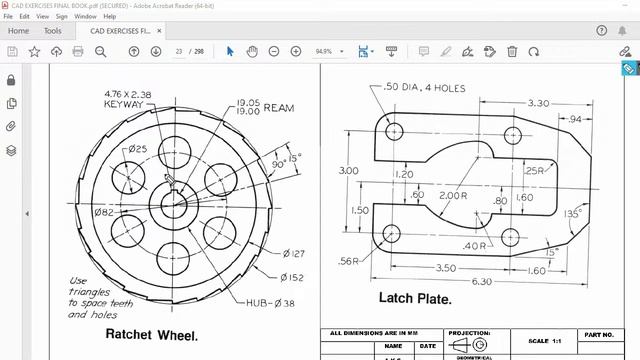Screen dimensions: 640x360
Task: Go to the previous page
Action: point(134,51)
